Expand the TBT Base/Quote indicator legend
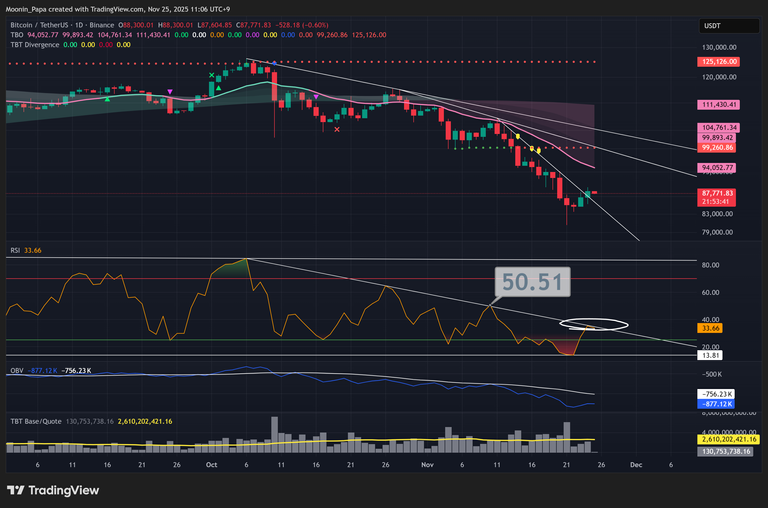This screenshot has height=508, width=768. 38,423
